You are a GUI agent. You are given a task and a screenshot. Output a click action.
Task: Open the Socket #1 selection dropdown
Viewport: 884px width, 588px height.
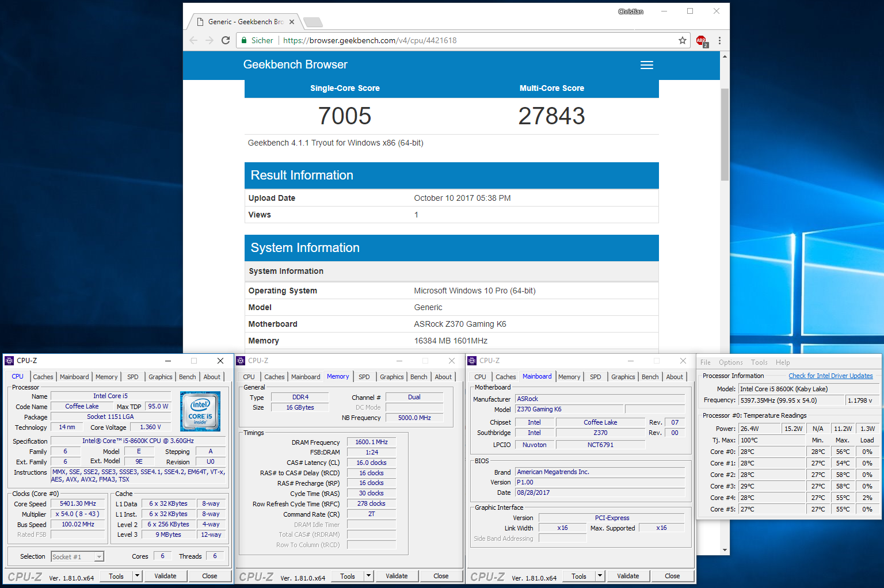(x=78, y=556)
